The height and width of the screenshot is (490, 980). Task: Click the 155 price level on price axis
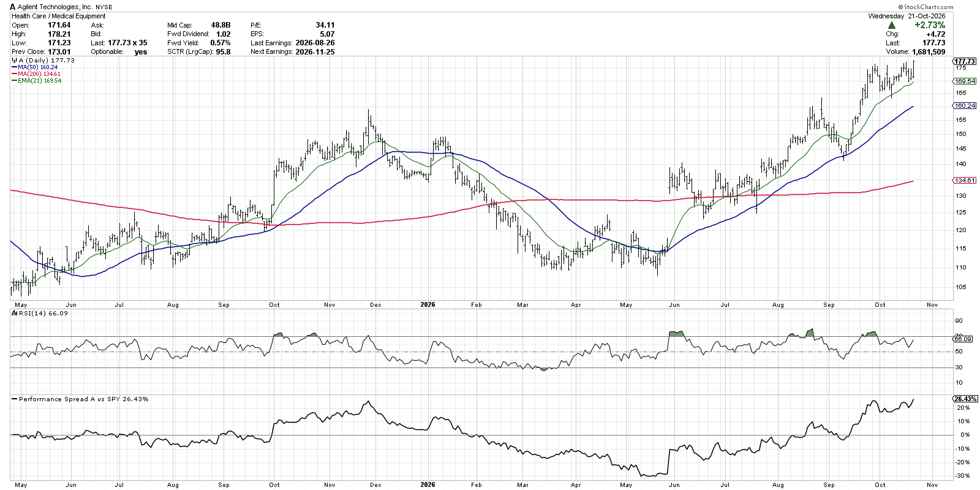961,120
